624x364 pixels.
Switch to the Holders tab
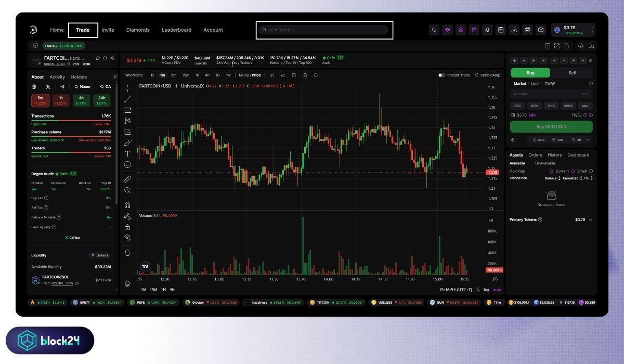79,77
